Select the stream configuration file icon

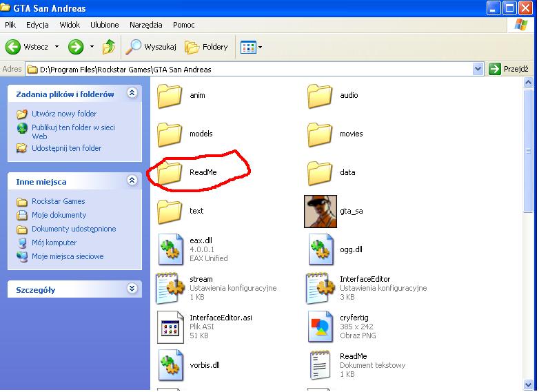click(170, 288)
